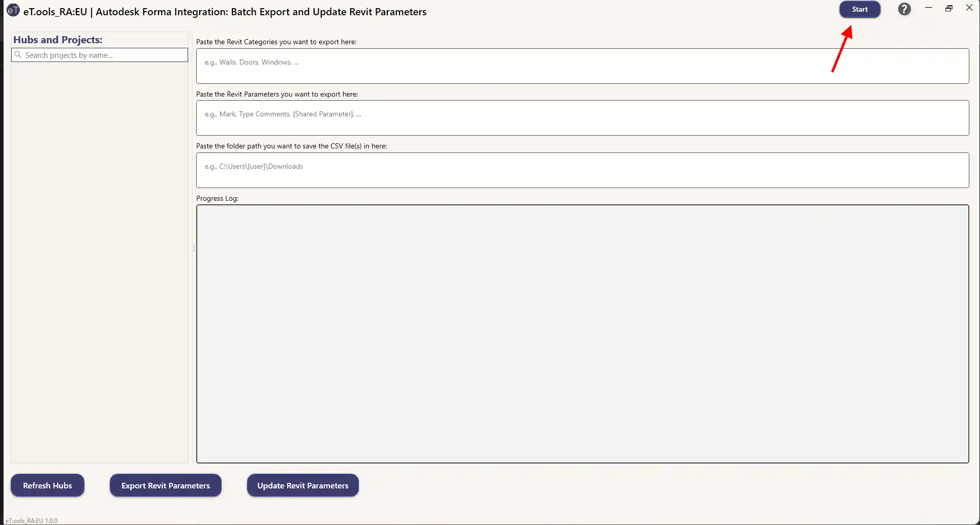Viewport: 980px width, 525px height.
Task: Open the help question mark icon
Action: pos(904,9)
